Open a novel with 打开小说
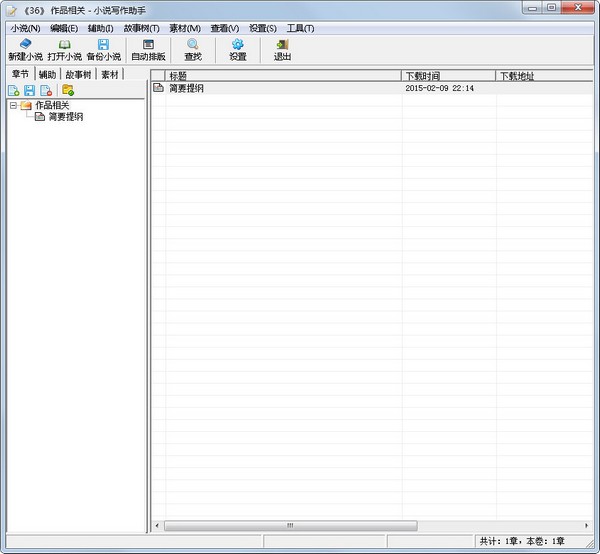The height and width of the screenshot is (554, 600). [64, 50]
